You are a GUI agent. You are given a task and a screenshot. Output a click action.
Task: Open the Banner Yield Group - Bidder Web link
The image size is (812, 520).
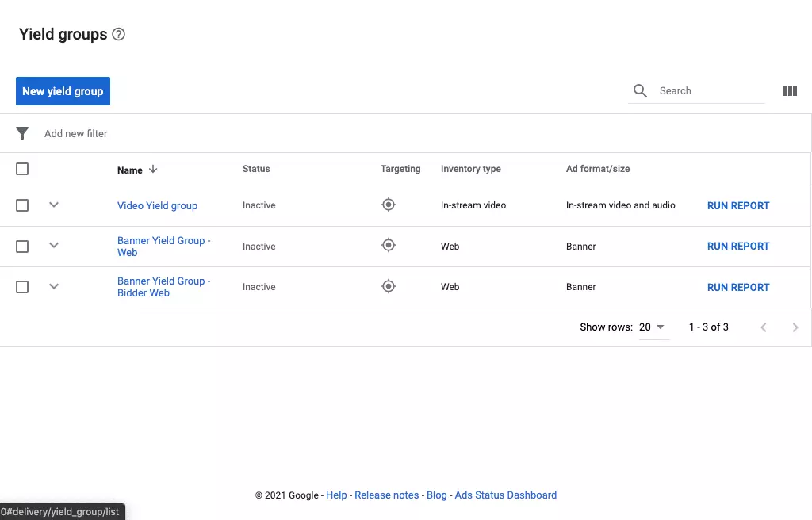tap(163, 287)
